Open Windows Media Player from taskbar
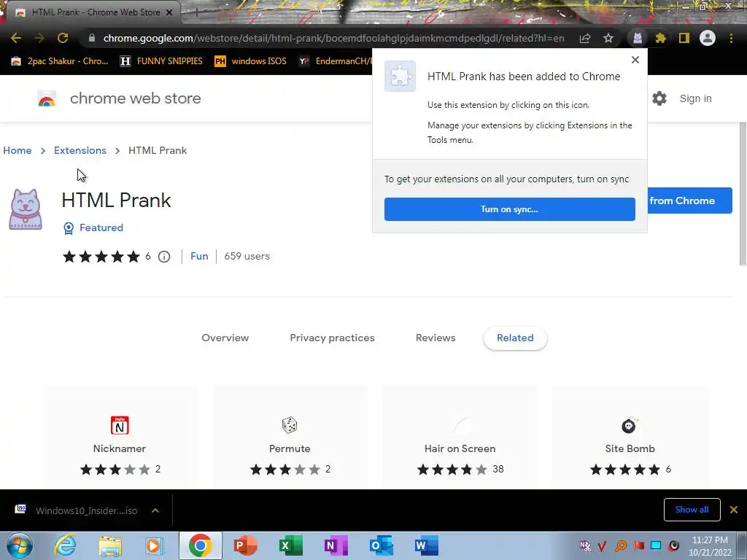Screen dimensions: 747x560 click(x=155, y=545)
